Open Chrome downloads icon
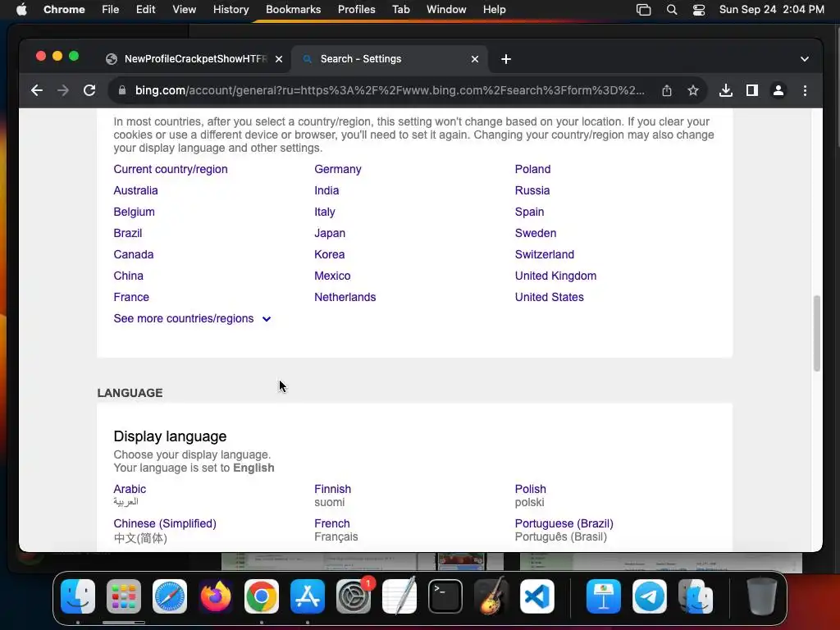This screenshot has height=630, width=840. 726,90
